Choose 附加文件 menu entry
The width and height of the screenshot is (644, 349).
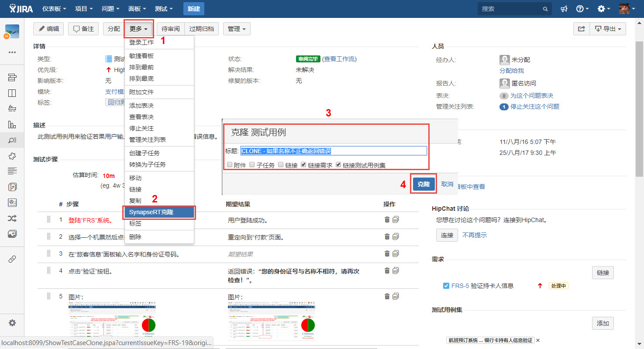pos(141,92)
